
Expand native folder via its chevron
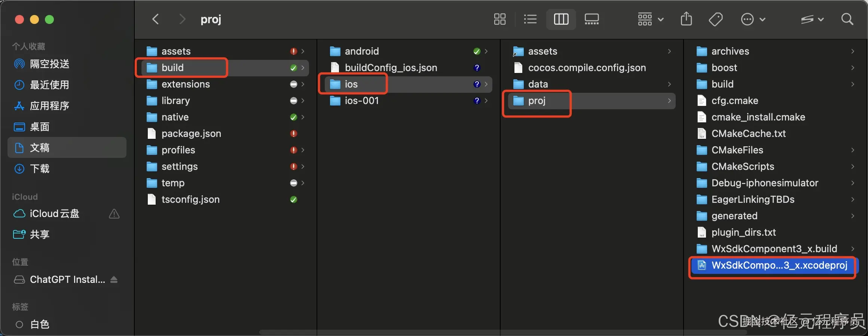click(303, 117)
